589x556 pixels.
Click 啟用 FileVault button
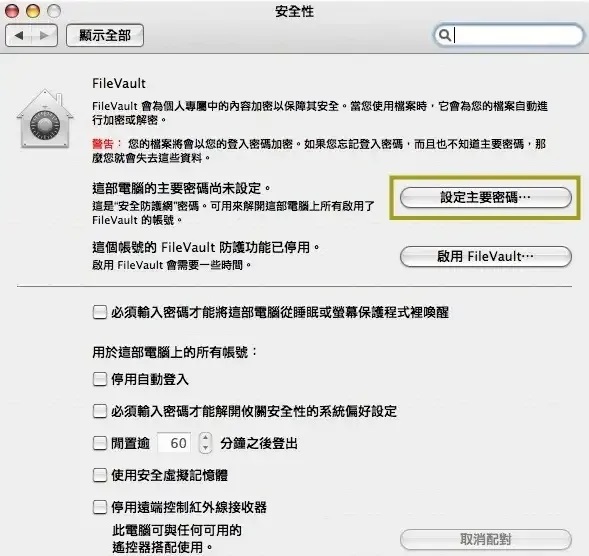tap(486, 257)
